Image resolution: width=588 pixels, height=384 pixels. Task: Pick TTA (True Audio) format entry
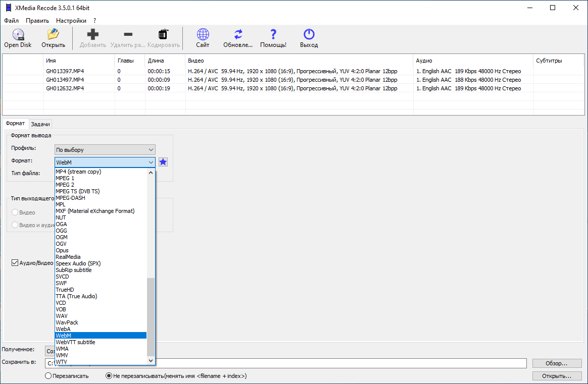click(x=101, y=296)
